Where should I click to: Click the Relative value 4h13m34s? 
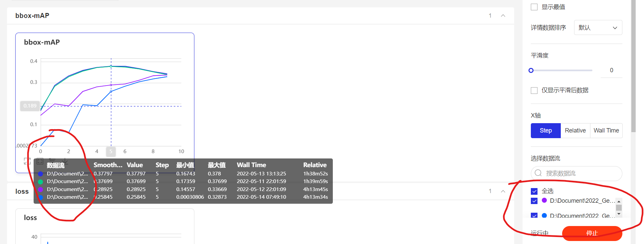[x=316, y=197]
